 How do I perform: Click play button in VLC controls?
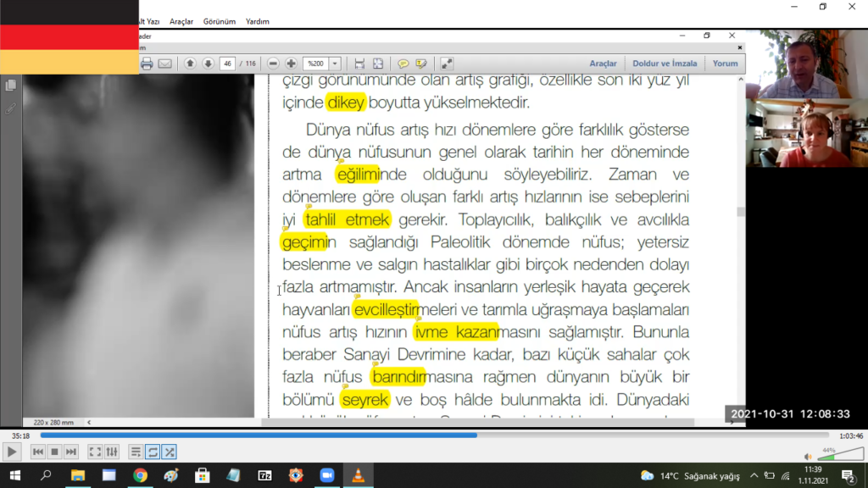[12, 452]
